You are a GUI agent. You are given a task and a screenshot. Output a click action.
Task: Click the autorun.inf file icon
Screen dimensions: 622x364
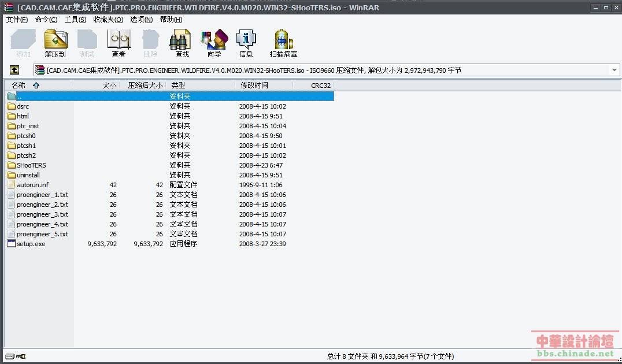[12, 185]
